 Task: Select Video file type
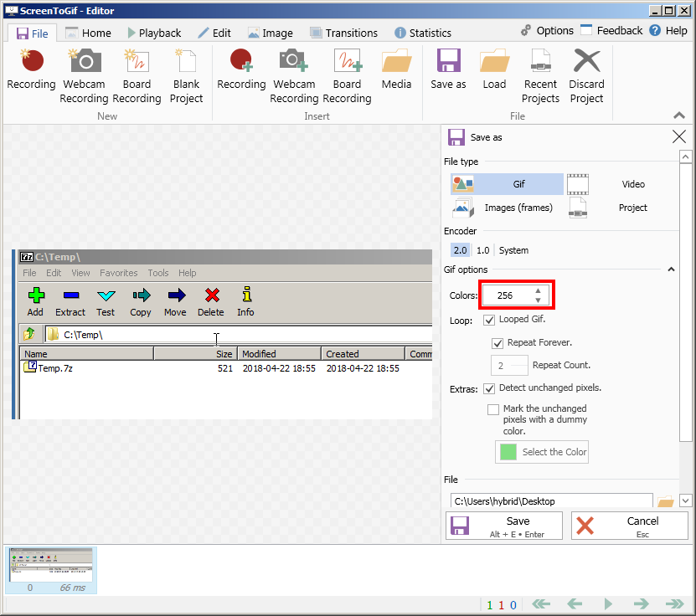(x=621, y=184)
